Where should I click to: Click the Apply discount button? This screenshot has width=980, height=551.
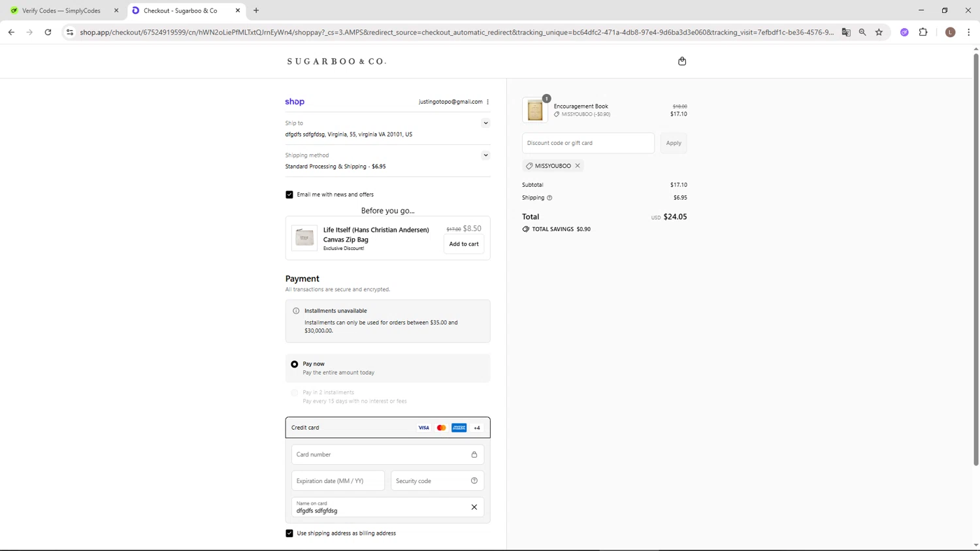[674, 143]
